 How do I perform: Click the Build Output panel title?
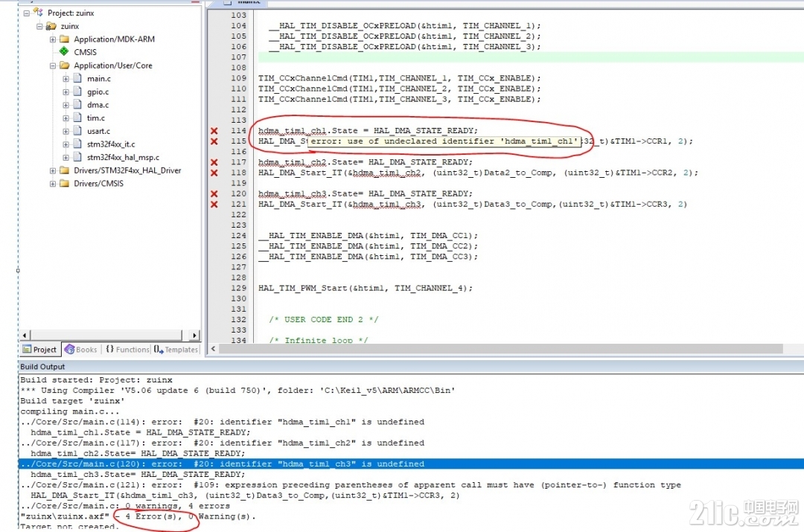point(42,367)
